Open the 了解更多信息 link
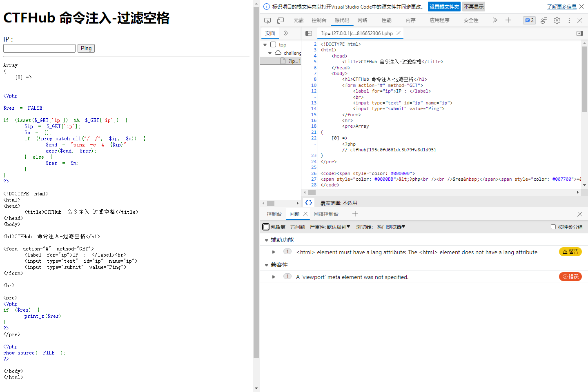588x392 pixels. point(562,7)
